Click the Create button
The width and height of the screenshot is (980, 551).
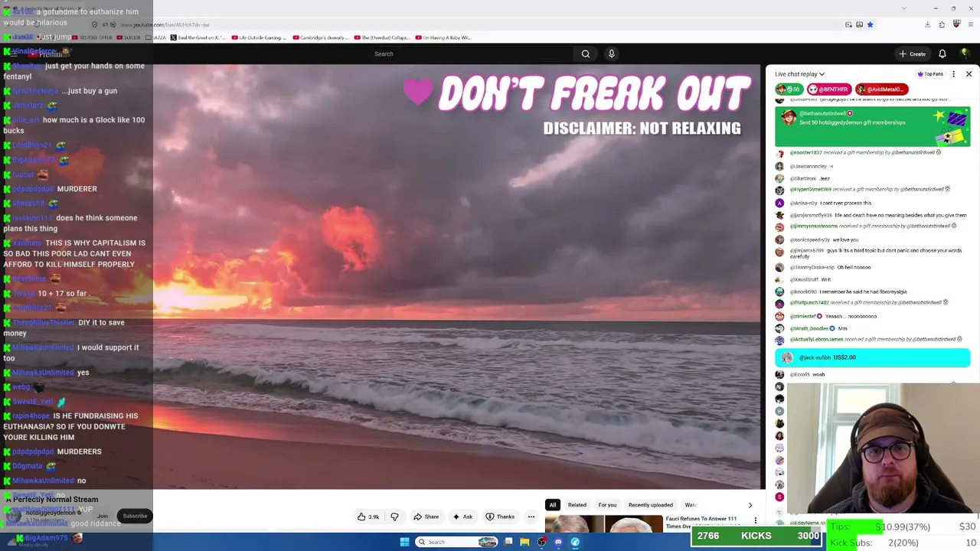pyautogui.click(x=913, y=54)
